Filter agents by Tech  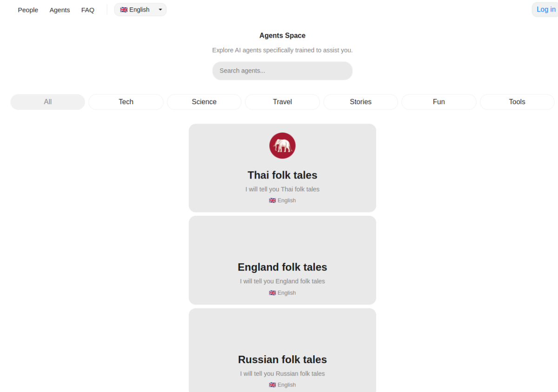click(x=126, y=102)
